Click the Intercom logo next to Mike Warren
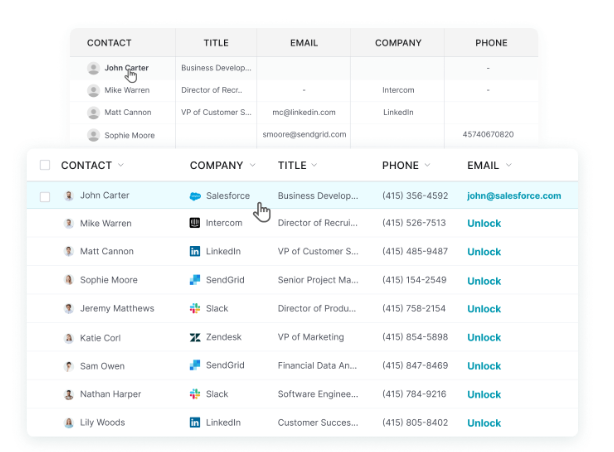The height and width of the screenshot is (452, 614). (195, 223)
